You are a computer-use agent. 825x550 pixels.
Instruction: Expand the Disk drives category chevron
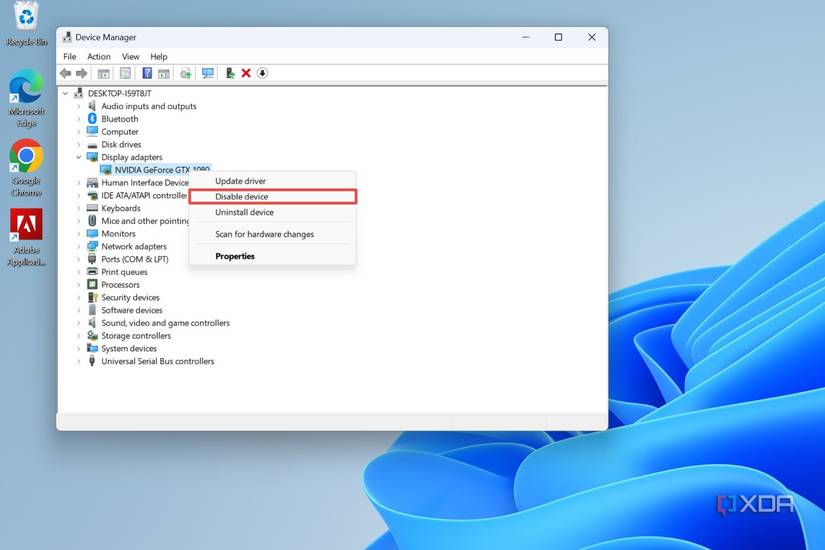click(78, 144)
